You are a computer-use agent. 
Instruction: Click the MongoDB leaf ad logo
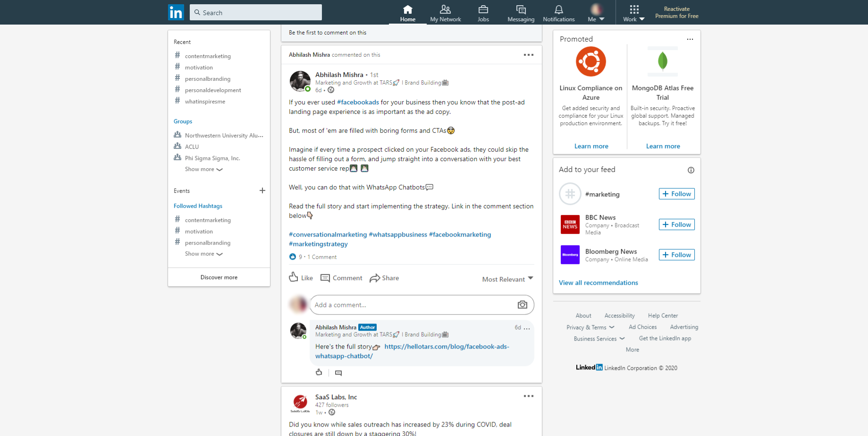click(663, 61)
